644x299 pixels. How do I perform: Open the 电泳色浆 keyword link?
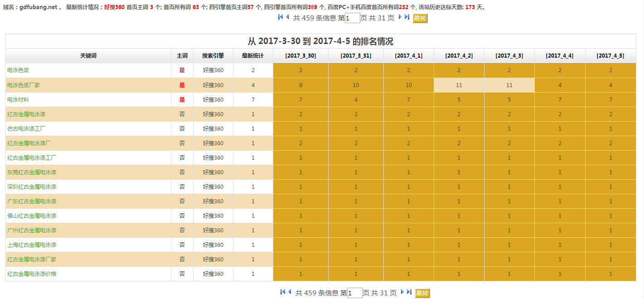click(18, 70)
